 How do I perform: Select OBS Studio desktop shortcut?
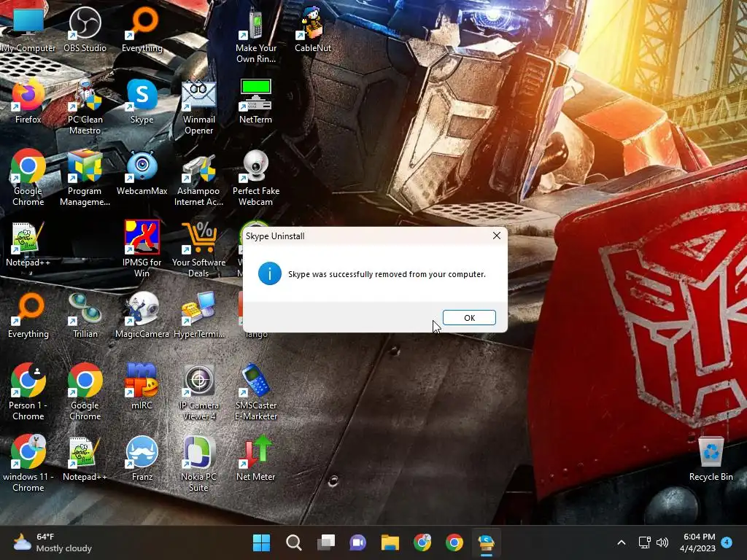(x=85, y=29)
